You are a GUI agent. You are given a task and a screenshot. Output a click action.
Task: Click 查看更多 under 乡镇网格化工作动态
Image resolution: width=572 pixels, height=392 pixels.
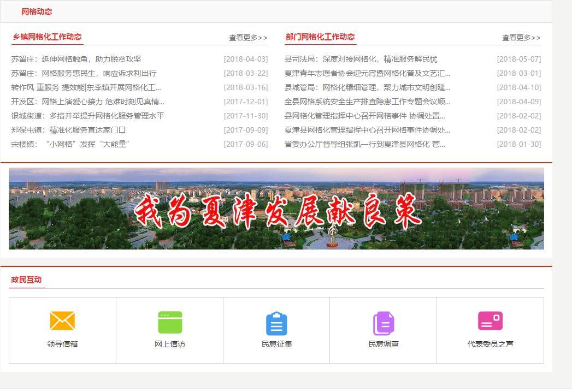[248, 38]
